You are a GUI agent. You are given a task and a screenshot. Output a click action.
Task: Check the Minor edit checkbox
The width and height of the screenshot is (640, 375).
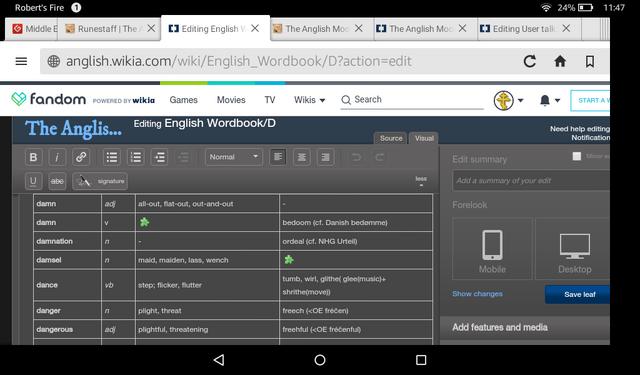pyautogui.click(x=577, y=156)
